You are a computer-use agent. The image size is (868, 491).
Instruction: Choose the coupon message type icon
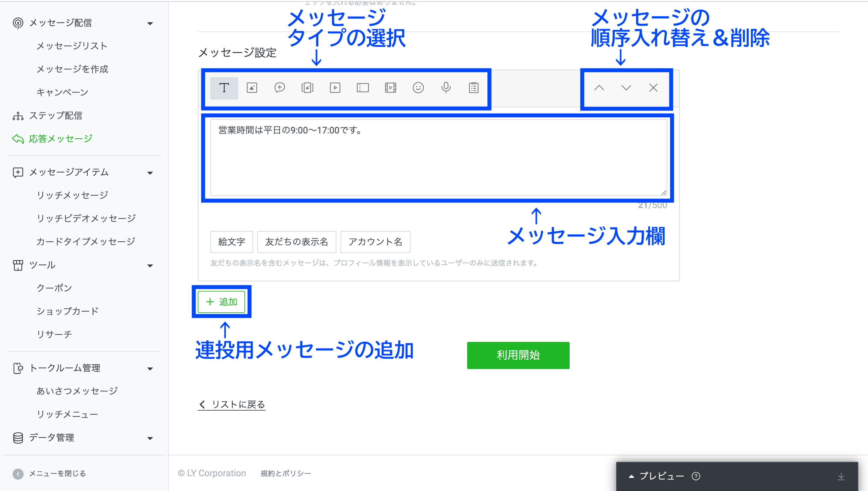point(363,88)
